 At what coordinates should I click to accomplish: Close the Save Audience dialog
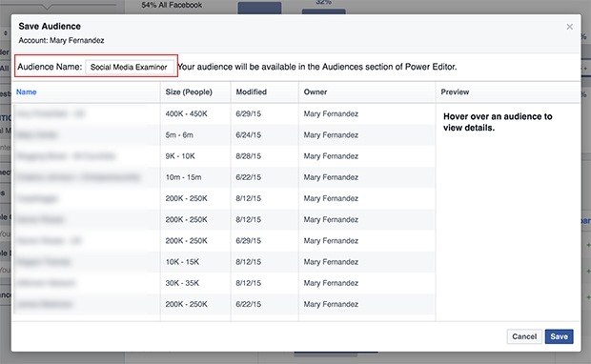click(569, 27)
